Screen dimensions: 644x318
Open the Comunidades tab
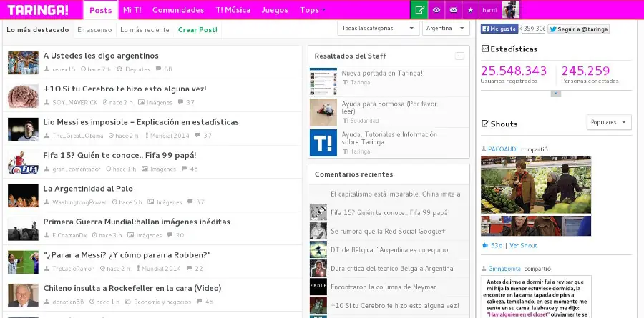[178, 10]
